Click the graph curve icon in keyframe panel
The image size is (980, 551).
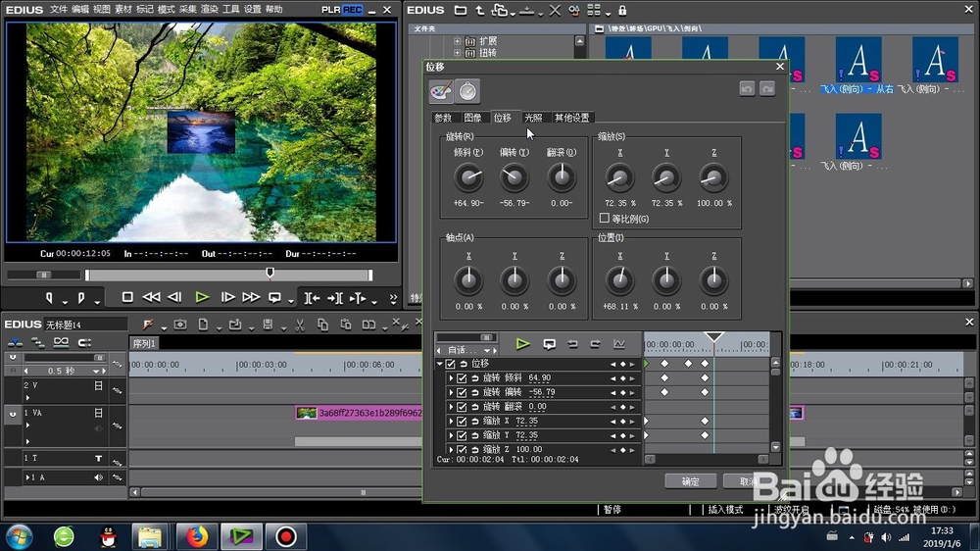tap(618, 344)
